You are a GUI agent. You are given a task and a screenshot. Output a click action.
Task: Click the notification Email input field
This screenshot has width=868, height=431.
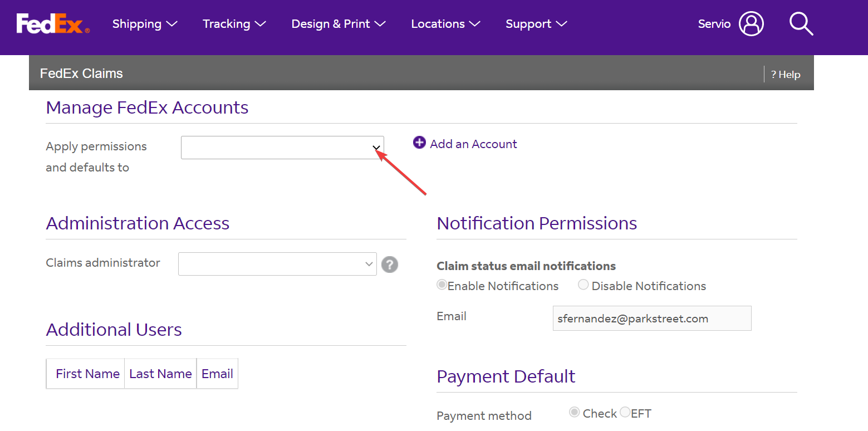point(652,318)
